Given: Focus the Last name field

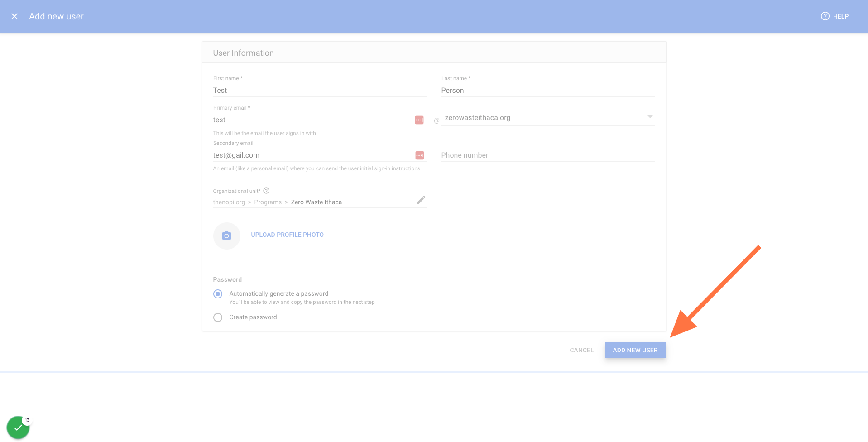Looking at the screenshot, I should pos(548,91).
